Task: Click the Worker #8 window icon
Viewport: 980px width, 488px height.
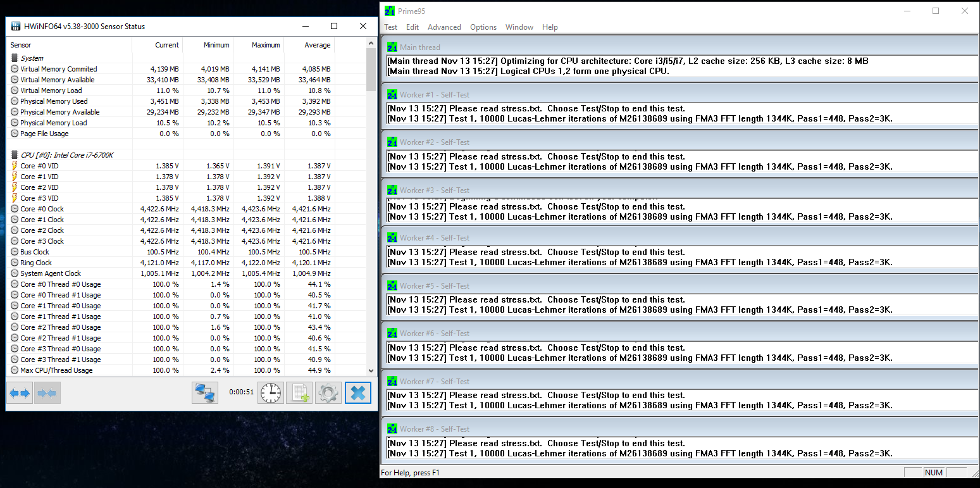Action: tap(392, 429)
